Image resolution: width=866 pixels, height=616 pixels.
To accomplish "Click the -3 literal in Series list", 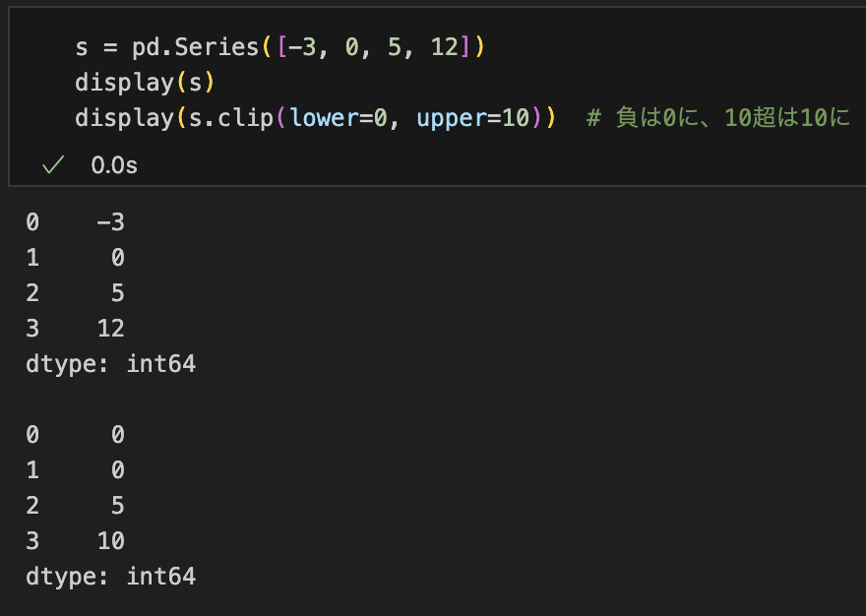I will 303,47.
